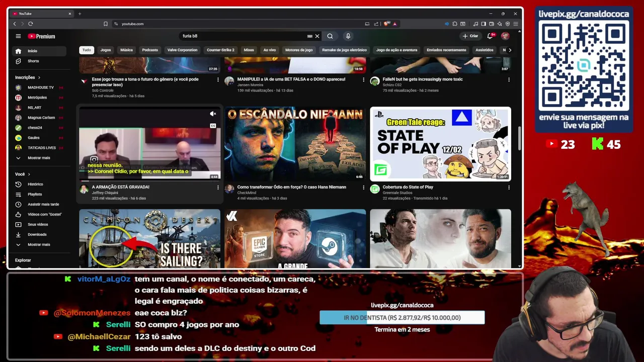Open the browser main menu

point(516,24)
